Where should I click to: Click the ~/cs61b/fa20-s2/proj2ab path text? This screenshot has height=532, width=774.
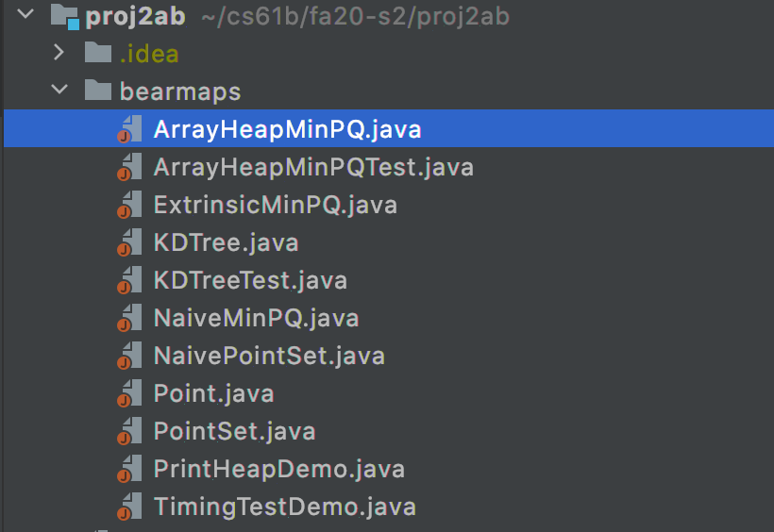click(356, 17)
